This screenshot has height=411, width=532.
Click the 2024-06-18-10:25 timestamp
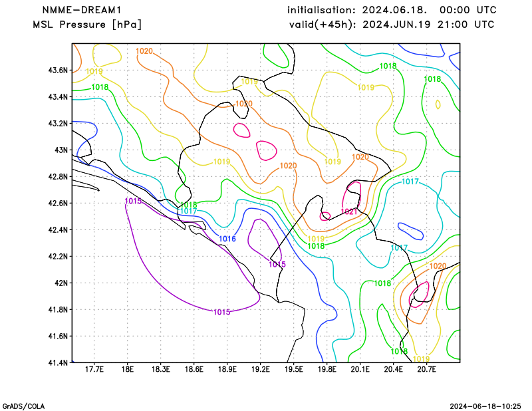pyautogui.click(x=485, y=406)
